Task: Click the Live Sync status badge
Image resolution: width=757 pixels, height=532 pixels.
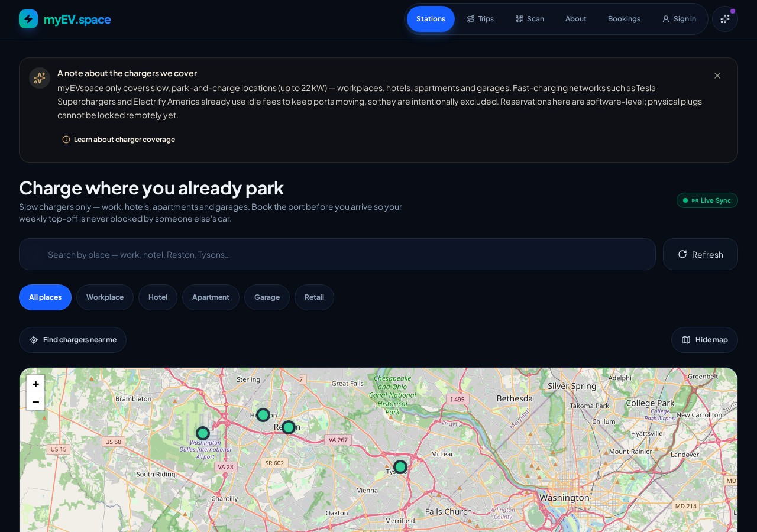Action: pyautogui.click(x=707, y=200)
